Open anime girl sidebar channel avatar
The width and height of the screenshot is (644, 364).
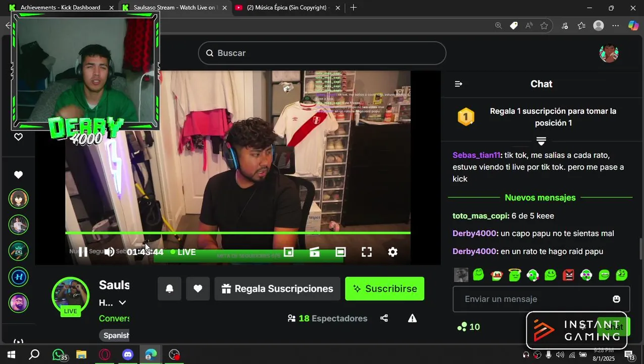[x=19, y=199]
